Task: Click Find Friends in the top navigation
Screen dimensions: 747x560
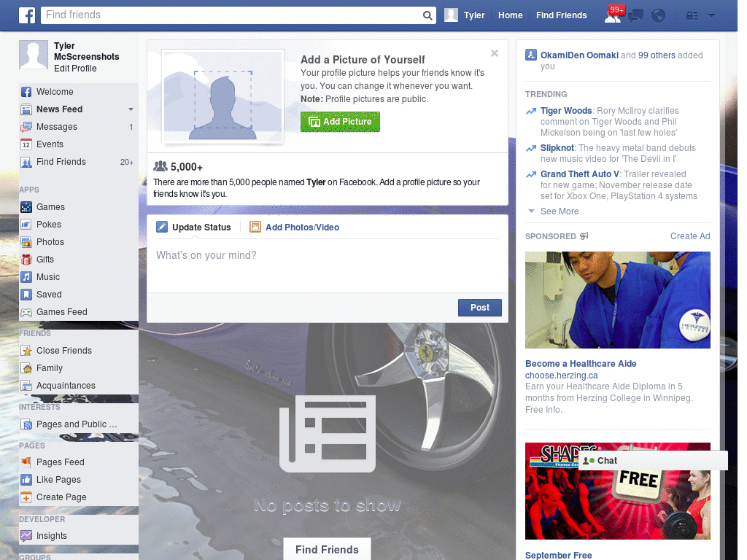Action: 561,15
